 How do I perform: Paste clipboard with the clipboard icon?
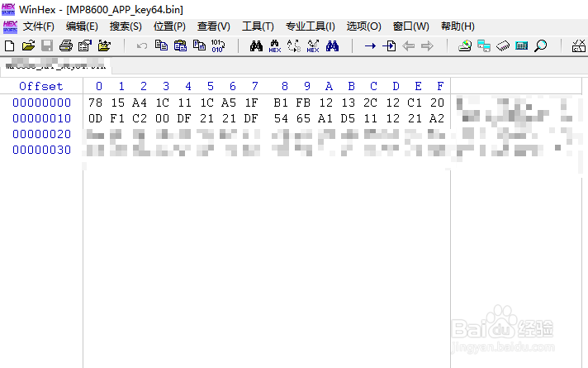(180, 45)
